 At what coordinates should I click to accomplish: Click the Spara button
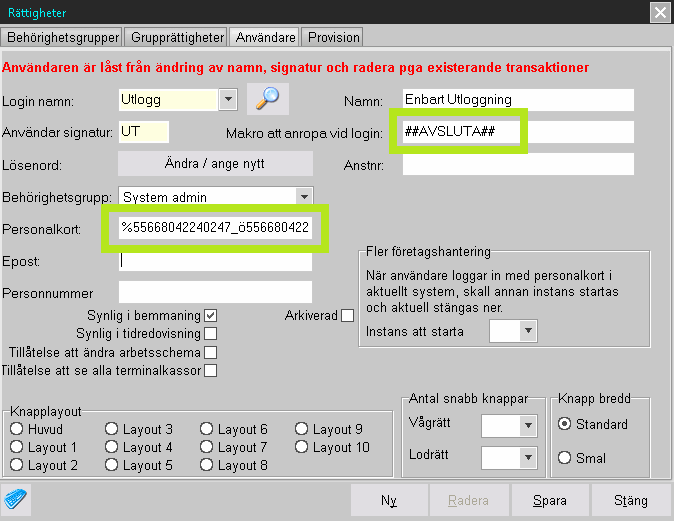(549, 500)
